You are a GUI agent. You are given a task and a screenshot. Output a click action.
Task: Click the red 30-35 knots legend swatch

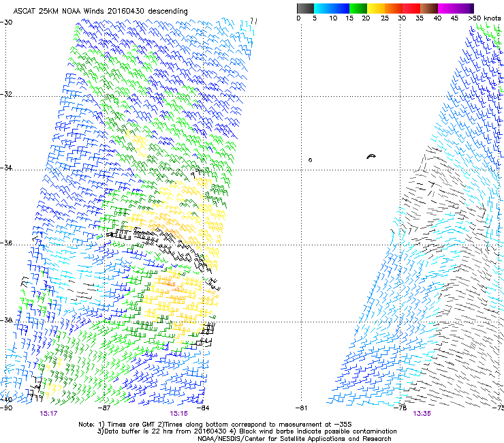click(x=411, y=8)
